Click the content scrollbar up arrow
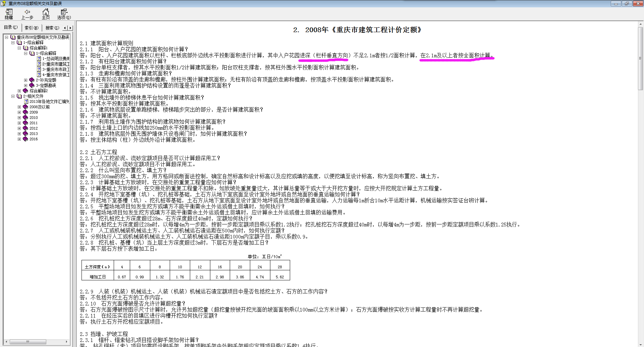 click(640, 24)
